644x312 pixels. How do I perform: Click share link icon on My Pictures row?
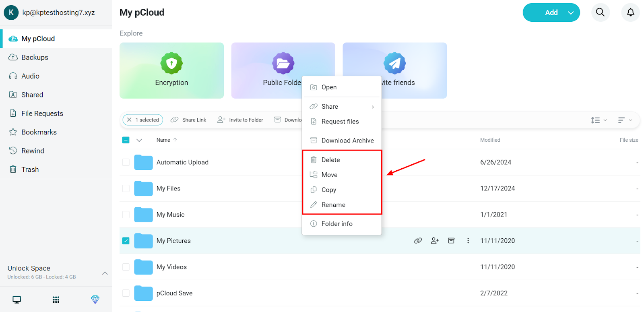point(418,241)
